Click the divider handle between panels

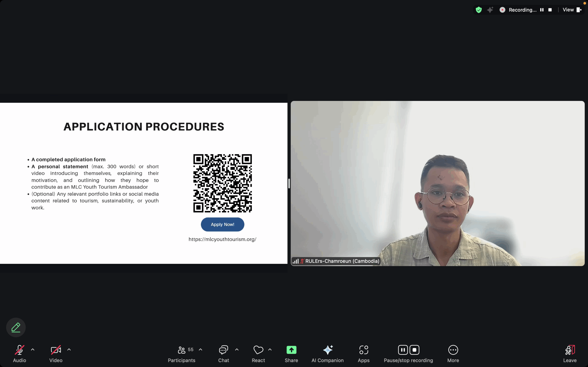click(289, 183)
